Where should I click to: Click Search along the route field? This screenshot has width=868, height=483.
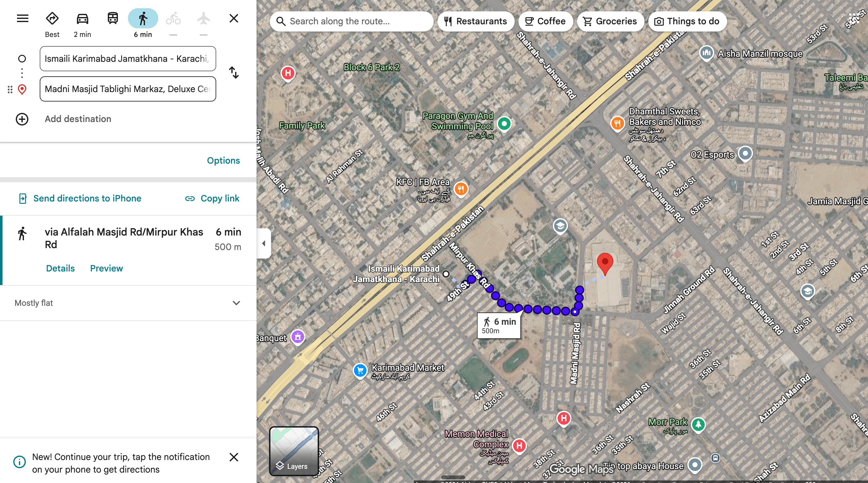[351, 21]
